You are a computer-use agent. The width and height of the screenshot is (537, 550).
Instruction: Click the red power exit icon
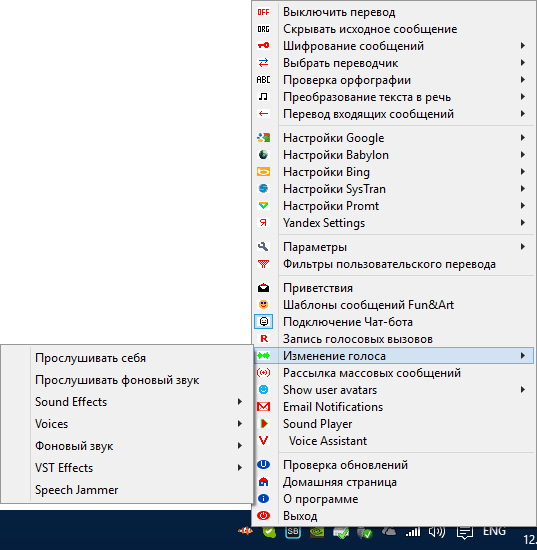pos(263,515)
